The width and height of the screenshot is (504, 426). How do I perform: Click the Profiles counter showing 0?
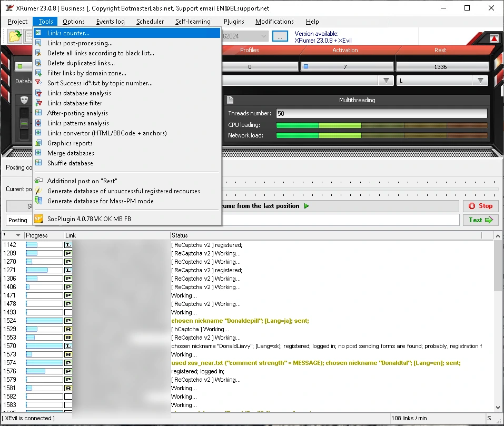pyautogui.click(x=250, y=67)
